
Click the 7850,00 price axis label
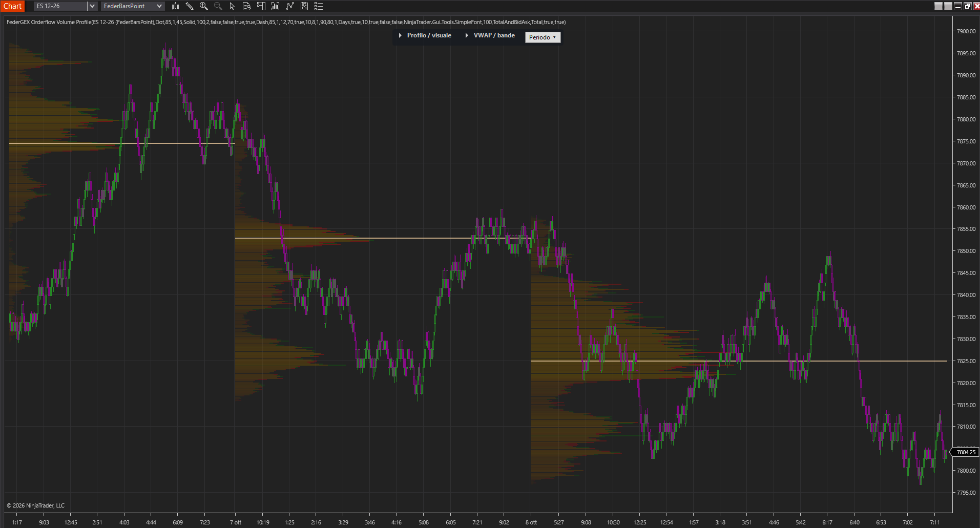click(966, 251)
